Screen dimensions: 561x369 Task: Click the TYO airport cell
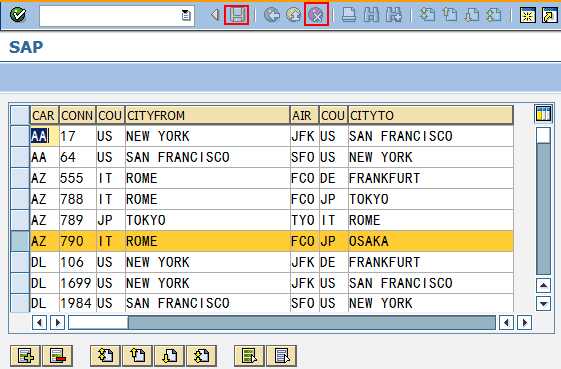(304, 220)
